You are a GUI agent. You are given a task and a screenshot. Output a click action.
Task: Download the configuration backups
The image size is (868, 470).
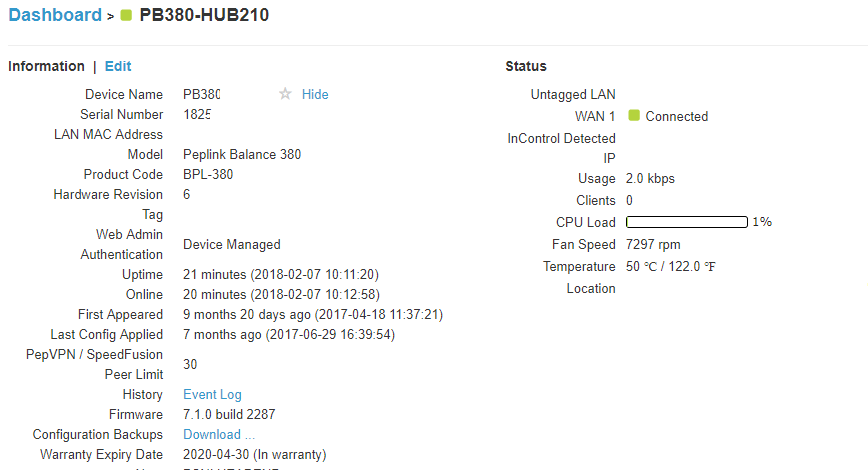(x=219, y=434)
